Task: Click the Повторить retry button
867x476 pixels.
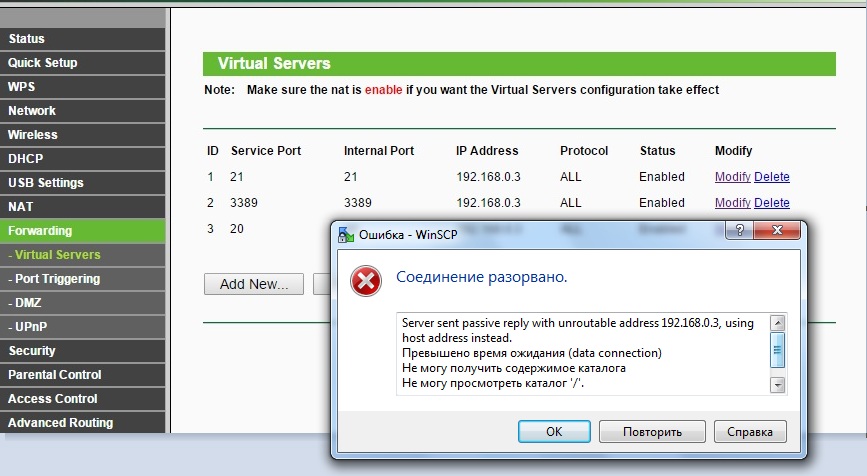Action: click(652, 432)
